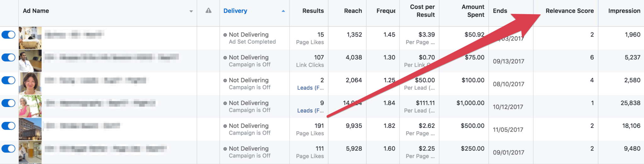Select the 1,352 reach value

point(354,35)
